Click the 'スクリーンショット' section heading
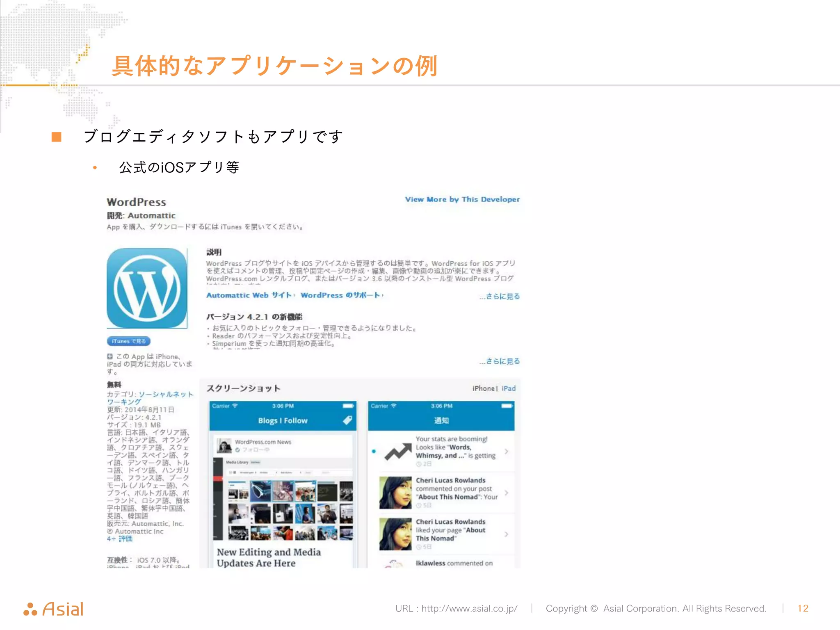 point(243,388)
